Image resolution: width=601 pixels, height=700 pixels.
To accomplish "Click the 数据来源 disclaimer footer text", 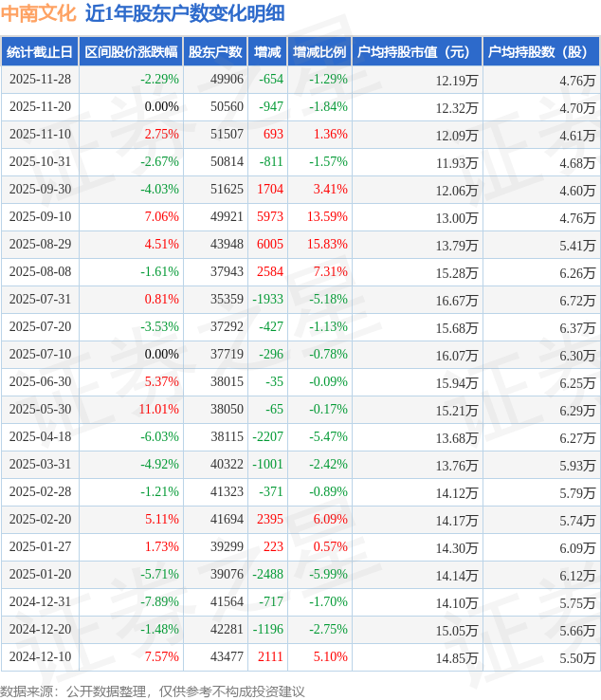I will pyautogui.click(x=153, y=691).
